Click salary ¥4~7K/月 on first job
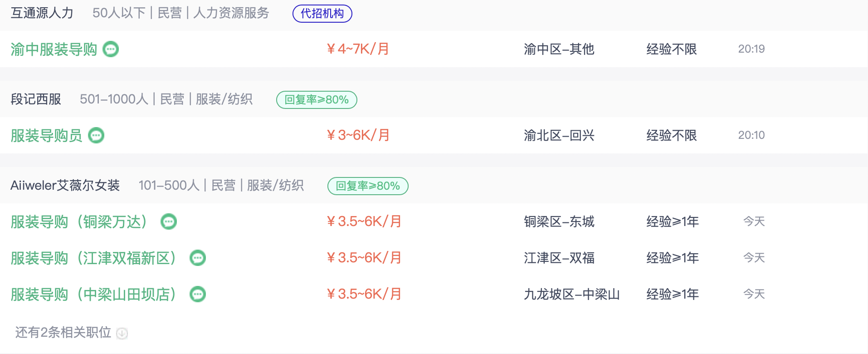The width and height of the screenshot is (868, 354). [358, 49]
